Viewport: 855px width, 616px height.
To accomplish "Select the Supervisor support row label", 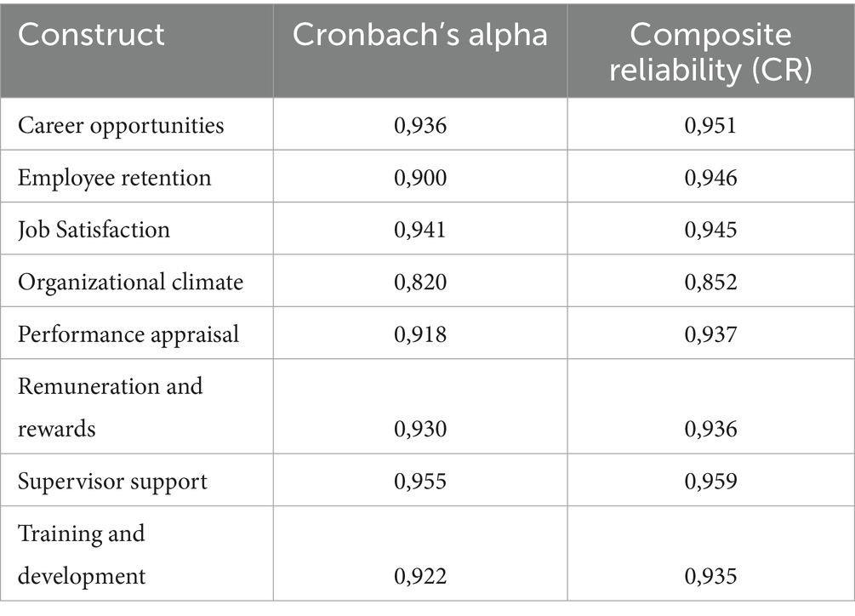I will (112, 482).
